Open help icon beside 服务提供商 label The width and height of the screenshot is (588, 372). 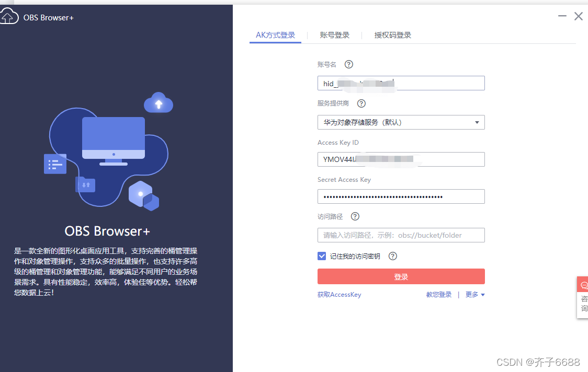pyautogui.click(x=361, y=103)
